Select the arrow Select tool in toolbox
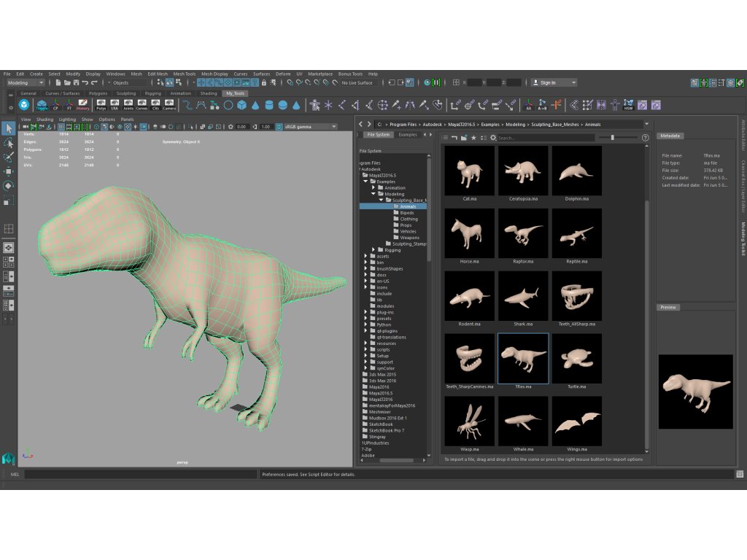 (9, 129)
